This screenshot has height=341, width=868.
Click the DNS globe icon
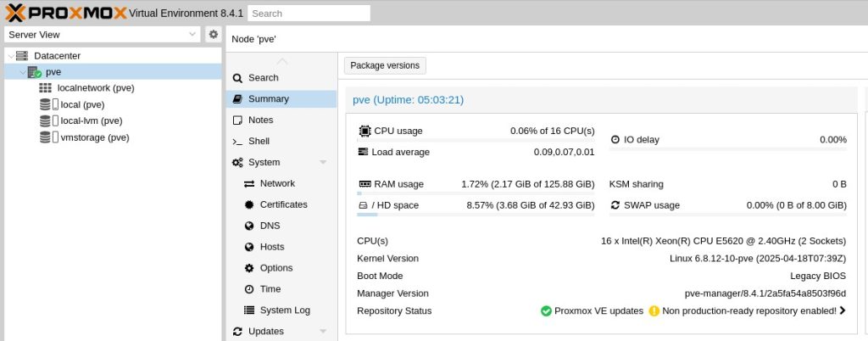(249, 226)
